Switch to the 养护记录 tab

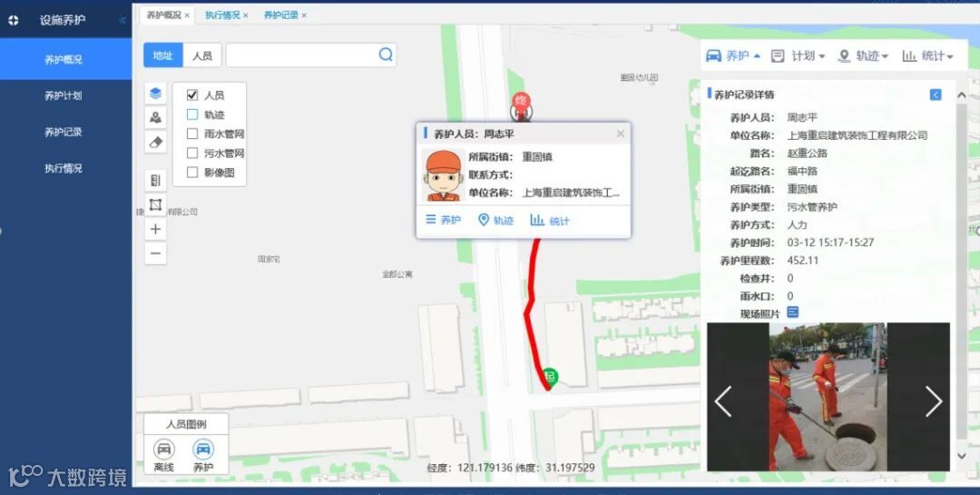pyautogui.click(x=281, y=15)
